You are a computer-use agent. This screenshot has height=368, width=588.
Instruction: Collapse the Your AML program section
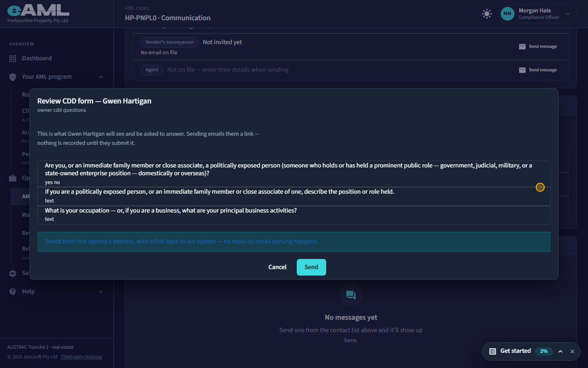coord(101,77)
